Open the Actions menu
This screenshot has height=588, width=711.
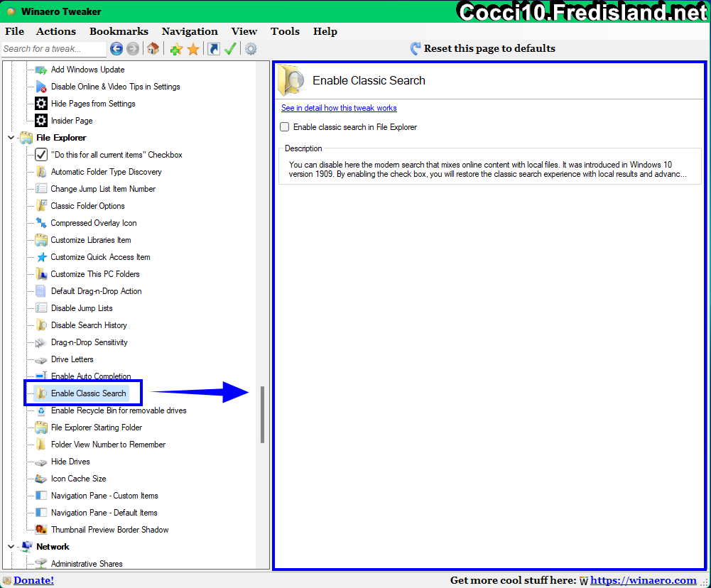click(x=56, y=31)
